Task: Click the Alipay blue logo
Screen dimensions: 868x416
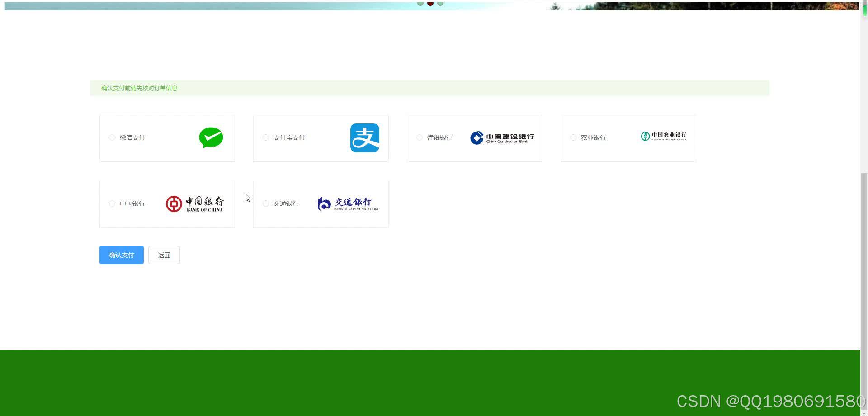Action: (364, 137)
